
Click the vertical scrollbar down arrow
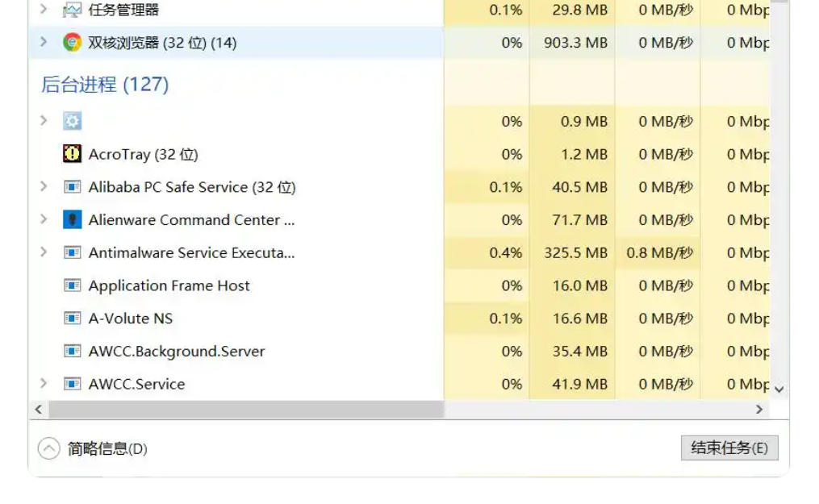click(x=779, y=389)
